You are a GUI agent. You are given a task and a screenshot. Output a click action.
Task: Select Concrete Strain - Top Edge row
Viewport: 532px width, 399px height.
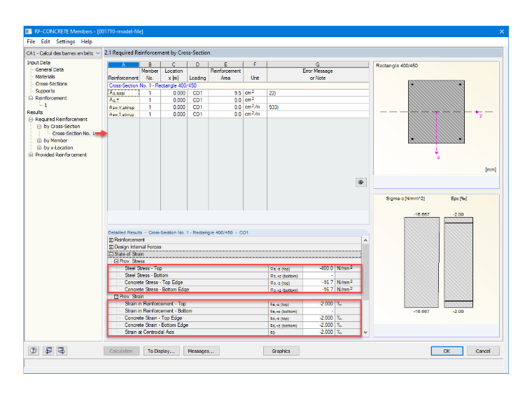click(x=234, y=318)
